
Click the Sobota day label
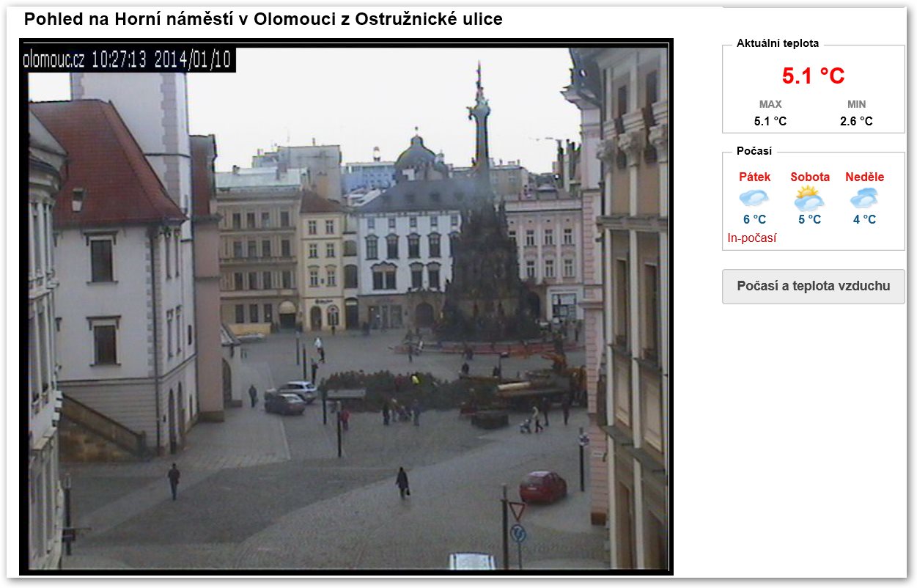point(810,177)
